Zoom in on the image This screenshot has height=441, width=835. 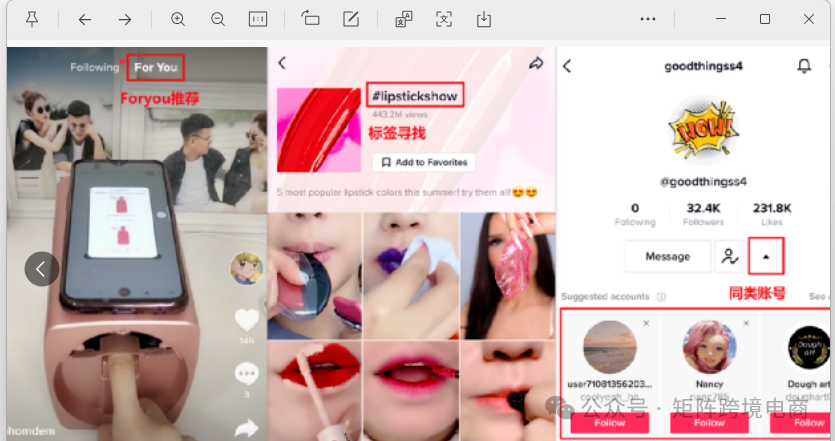point(178,19)
